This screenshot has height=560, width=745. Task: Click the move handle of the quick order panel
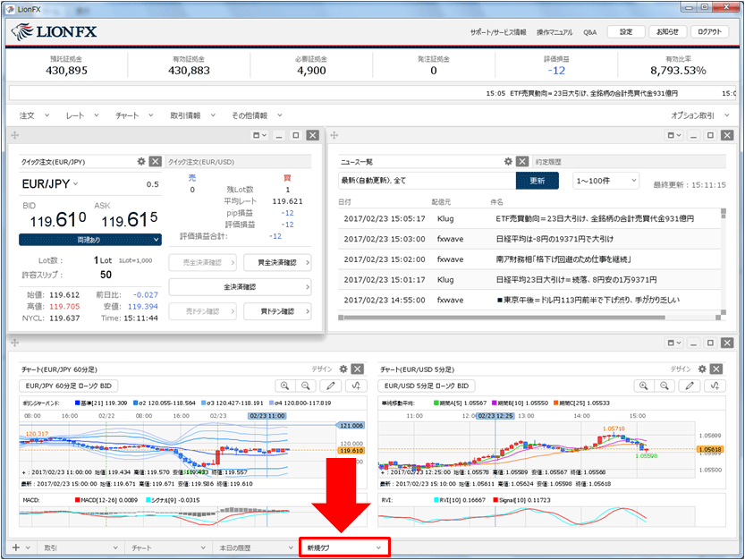click(x=14, y=135)
